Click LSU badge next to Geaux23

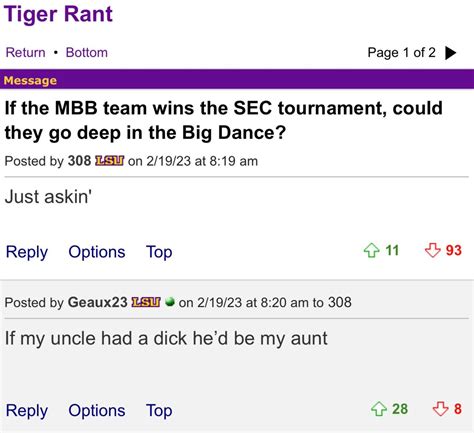(x=146, y=302)
